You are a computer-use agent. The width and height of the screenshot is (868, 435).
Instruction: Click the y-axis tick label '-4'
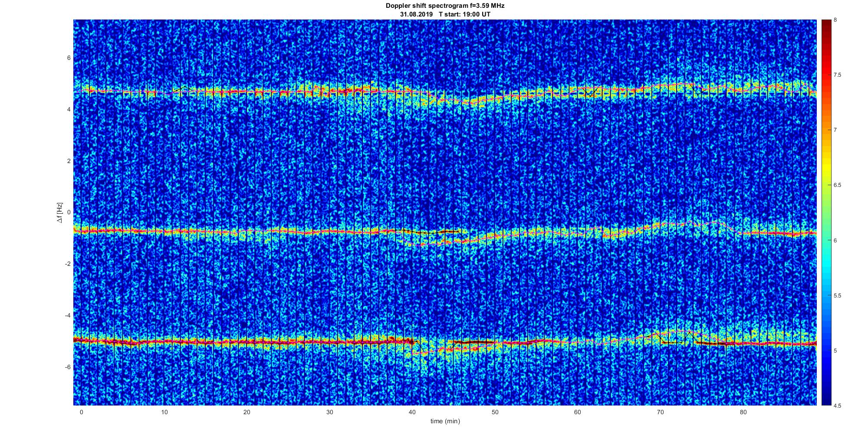[x=68, y=315]
